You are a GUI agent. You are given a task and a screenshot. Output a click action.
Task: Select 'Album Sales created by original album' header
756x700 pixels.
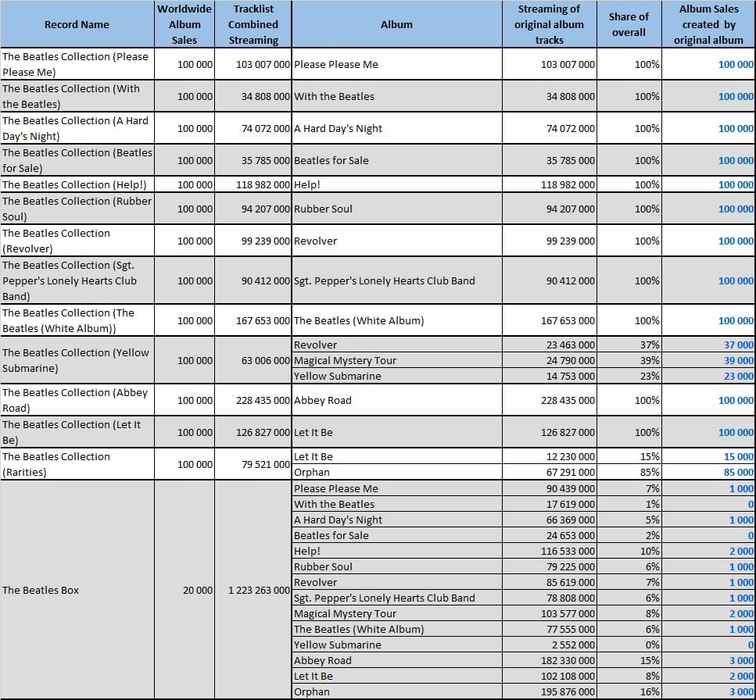click(x=708, y=24)
